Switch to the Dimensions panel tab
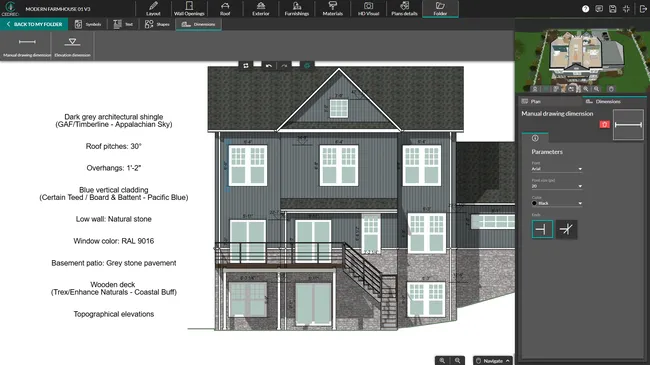The height and width of the screenshot is (365, 650). click(614, 101)
